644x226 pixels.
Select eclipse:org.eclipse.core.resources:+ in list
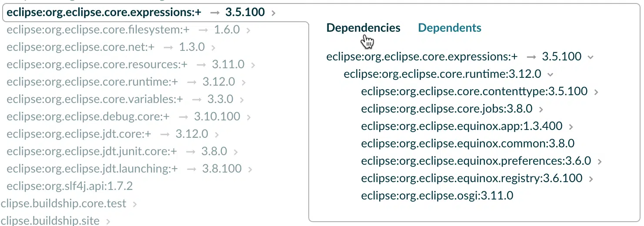97,64
